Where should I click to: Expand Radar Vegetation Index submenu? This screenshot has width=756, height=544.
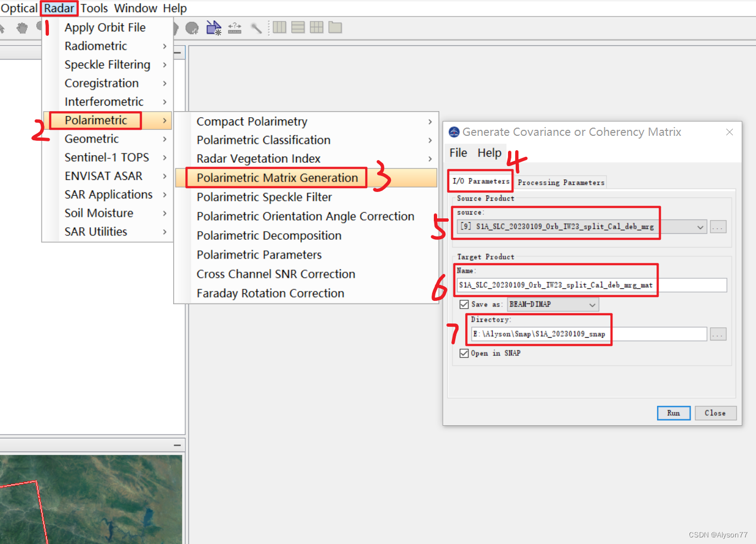pos(306,159)
